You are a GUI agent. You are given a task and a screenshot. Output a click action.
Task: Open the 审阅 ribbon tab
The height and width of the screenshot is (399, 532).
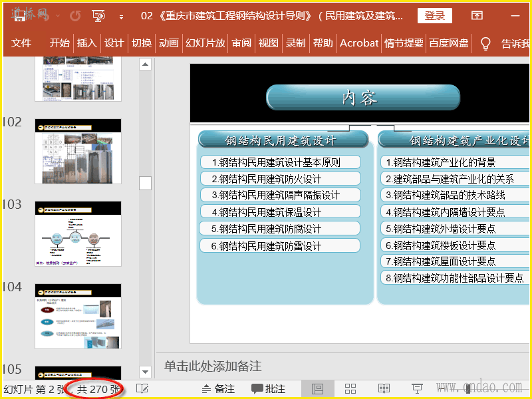[241, 43]
